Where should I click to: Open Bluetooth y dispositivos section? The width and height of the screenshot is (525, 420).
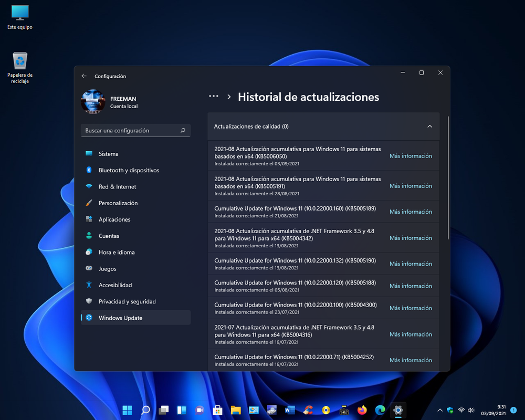tap(135, 170)
